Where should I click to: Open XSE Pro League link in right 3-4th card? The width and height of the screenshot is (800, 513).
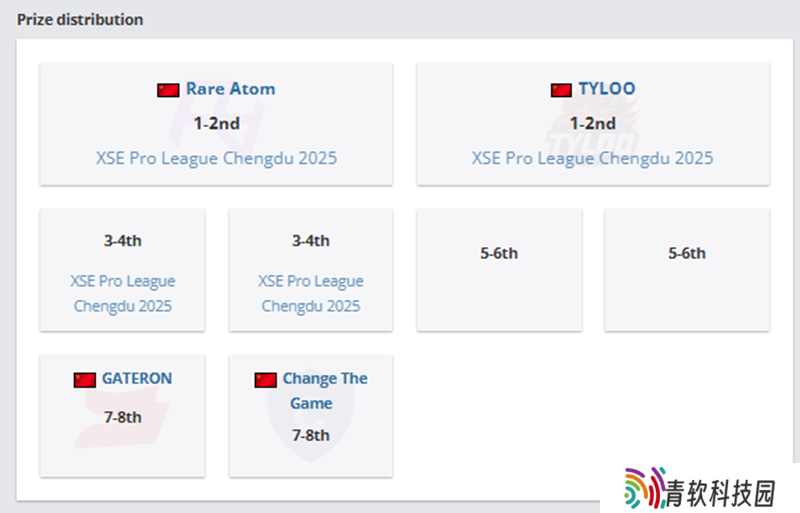tap(311, 293)
